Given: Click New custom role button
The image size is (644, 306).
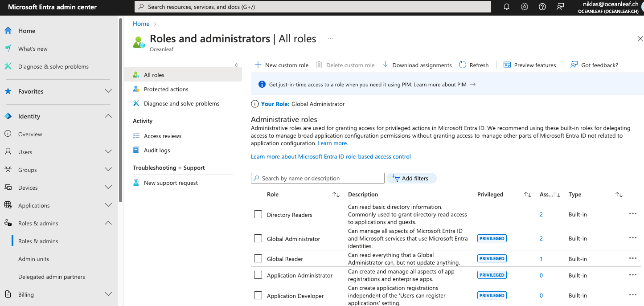Looking at the screenshot, I should (x=282, y=65).
